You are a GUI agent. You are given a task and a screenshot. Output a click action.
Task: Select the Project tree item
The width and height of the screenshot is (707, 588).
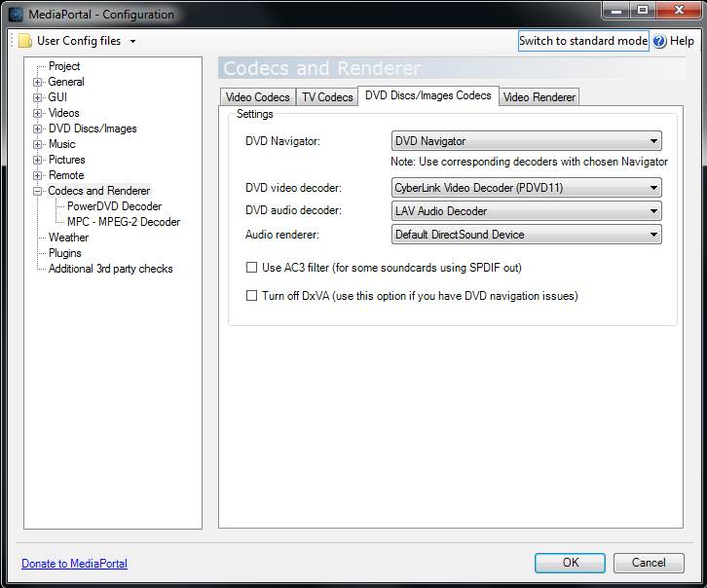click(x=64, y=66)
